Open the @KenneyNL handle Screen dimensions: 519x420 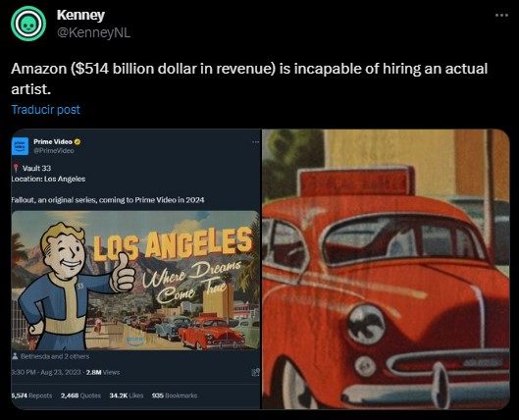(93, 32)
